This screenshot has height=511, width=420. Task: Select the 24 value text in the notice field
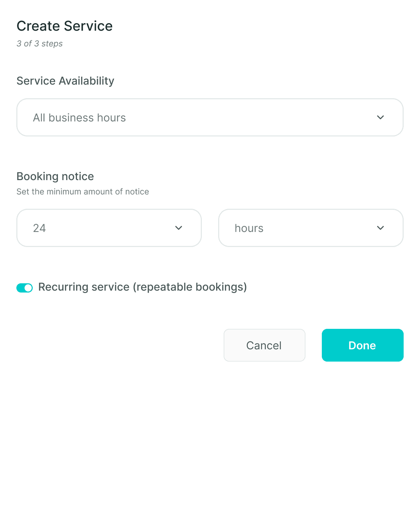[40, 228]
